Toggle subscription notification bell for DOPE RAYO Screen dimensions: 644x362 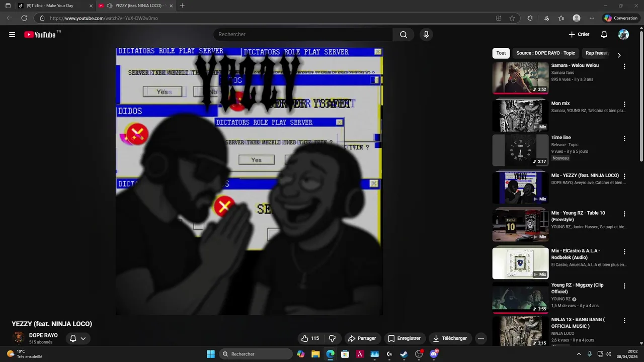73,338
